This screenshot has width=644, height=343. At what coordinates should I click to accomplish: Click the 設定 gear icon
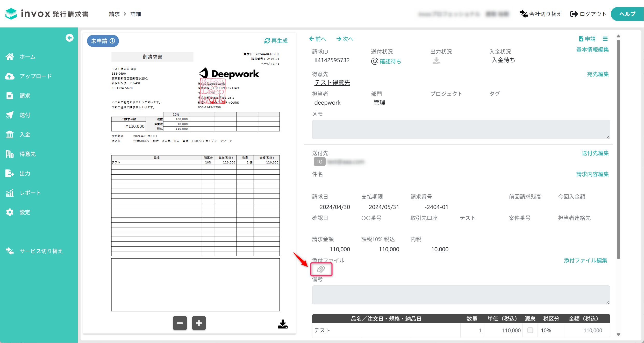[10, 212]
